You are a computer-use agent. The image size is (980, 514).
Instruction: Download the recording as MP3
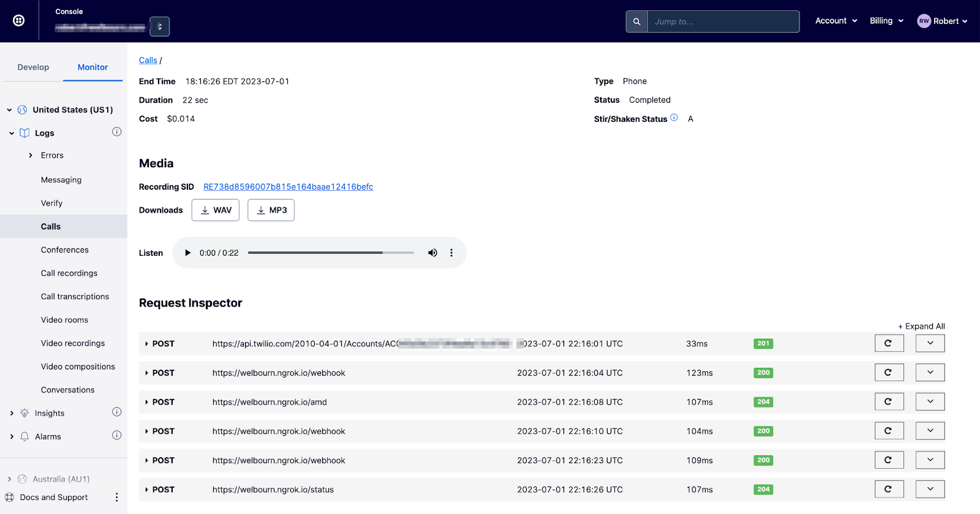271,210
